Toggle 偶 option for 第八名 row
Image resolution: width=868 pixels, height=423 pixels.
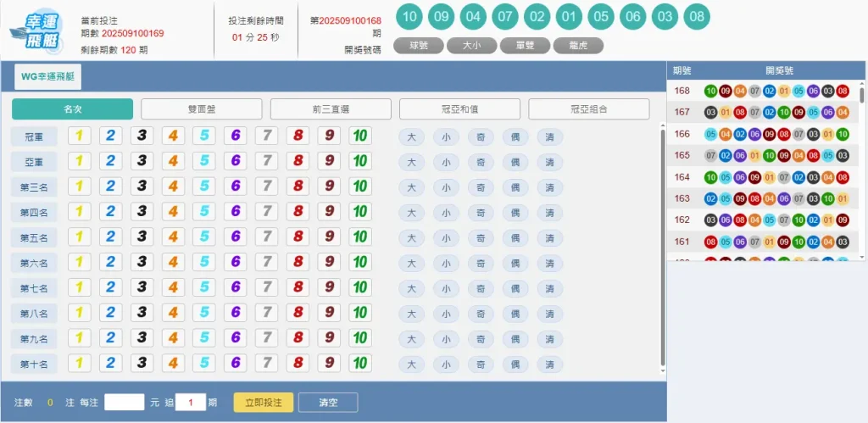[515, 314]
